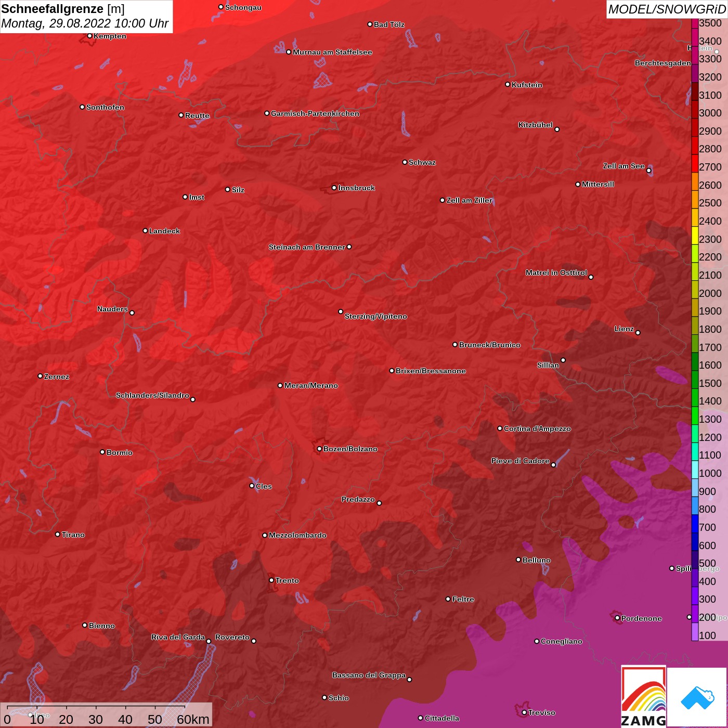
Task: Click the Cittadella label
Action: [442, 718]
